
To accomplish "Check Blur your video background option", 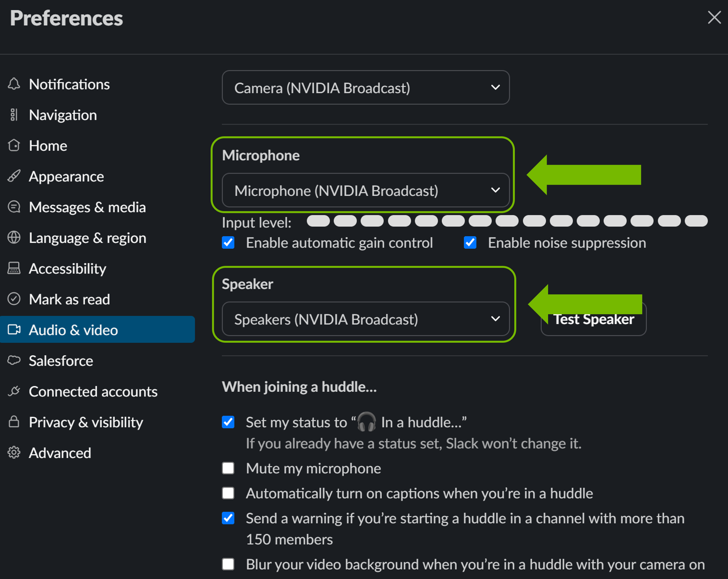I will 228,564.
